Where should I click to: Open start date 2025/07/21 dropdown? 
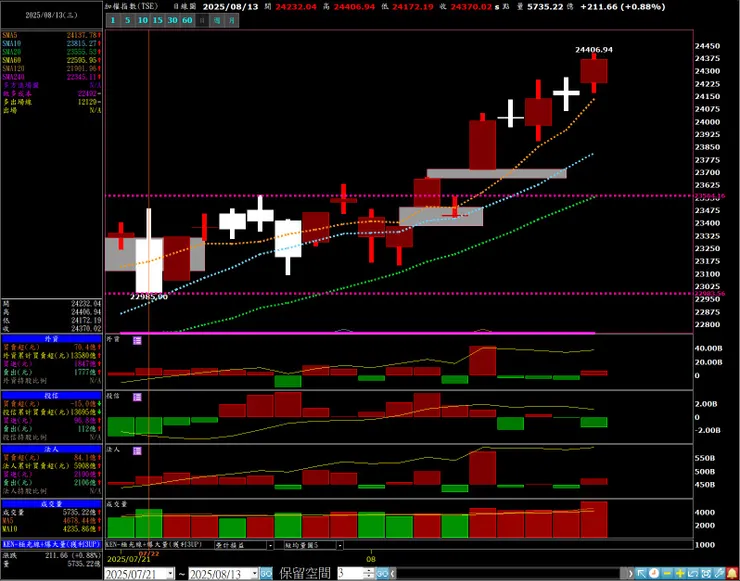click(170, 574)
